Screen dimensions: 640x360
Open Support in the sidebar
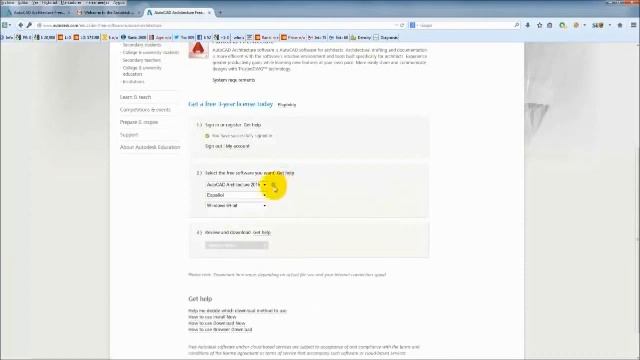click(x=129, y=135)
